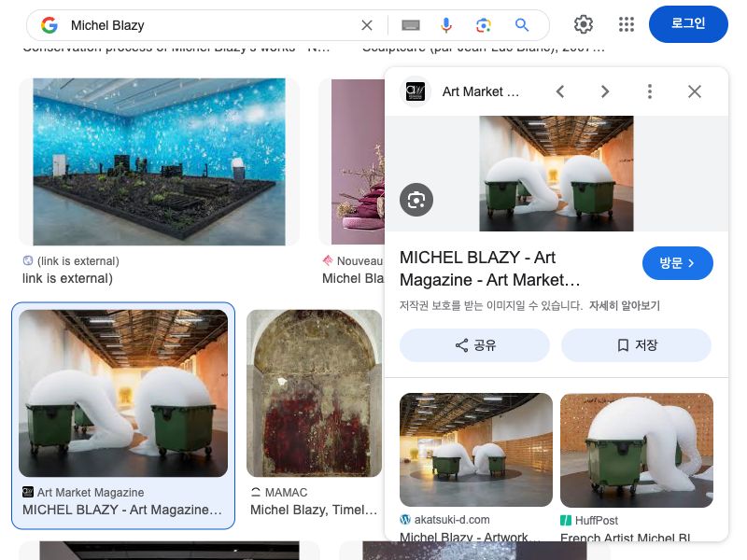Click large foam bins preview image
The height and width of the screenshot is (560, 747).
556,174
